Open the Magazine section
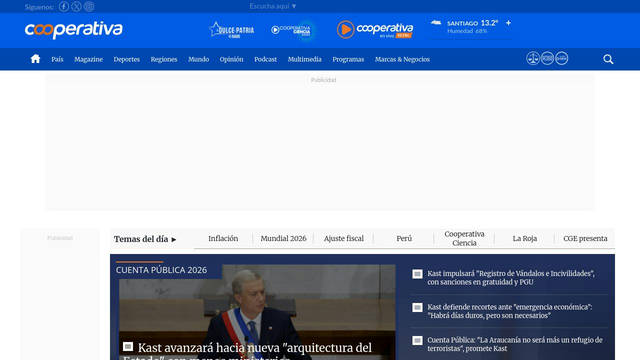This screenshot has height=360, width=640. pyautogui.click(x=89, y=59)
